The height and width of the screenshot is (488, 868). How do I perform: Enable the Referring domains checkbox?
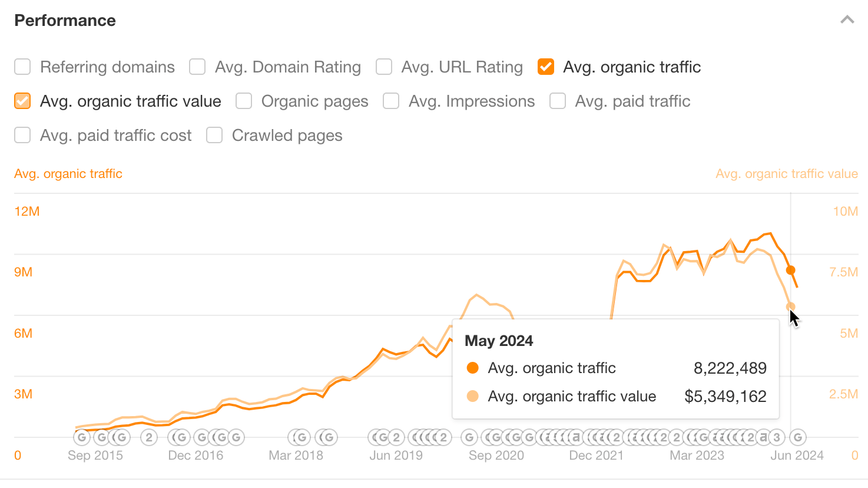pos(22,67)
